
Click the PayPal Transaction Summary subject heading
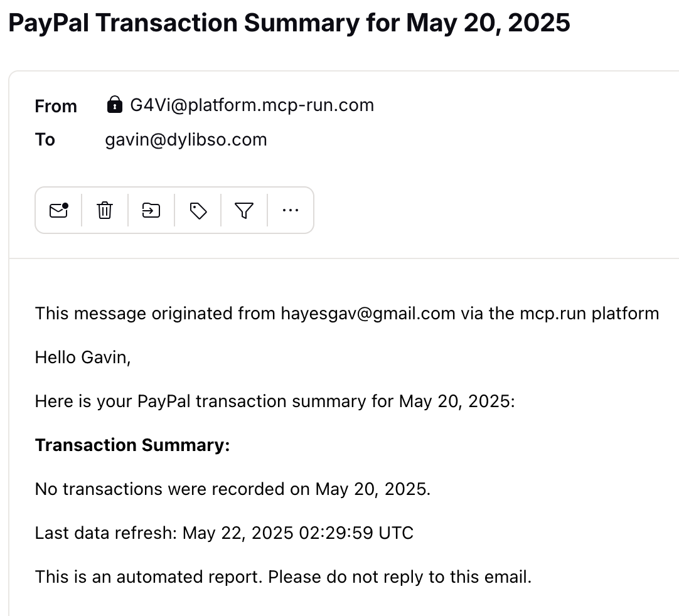tap(289, 23)
